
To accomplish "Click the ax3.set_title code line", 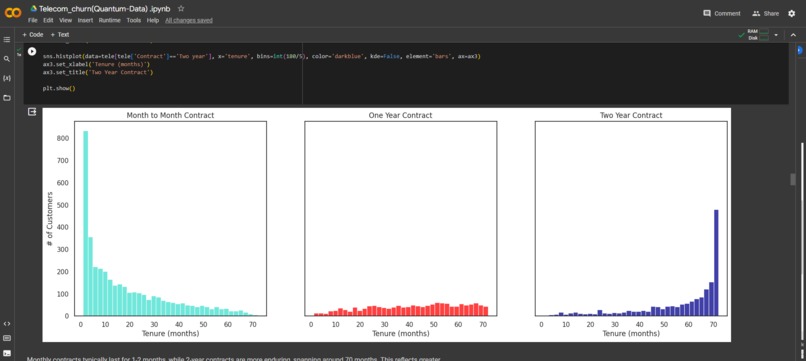I will tap(98, 73).
